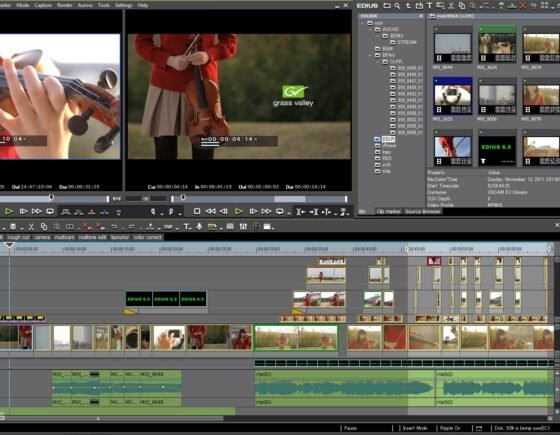Open the Settings menu
560x435 pixels.
click(x=124, y=5)
